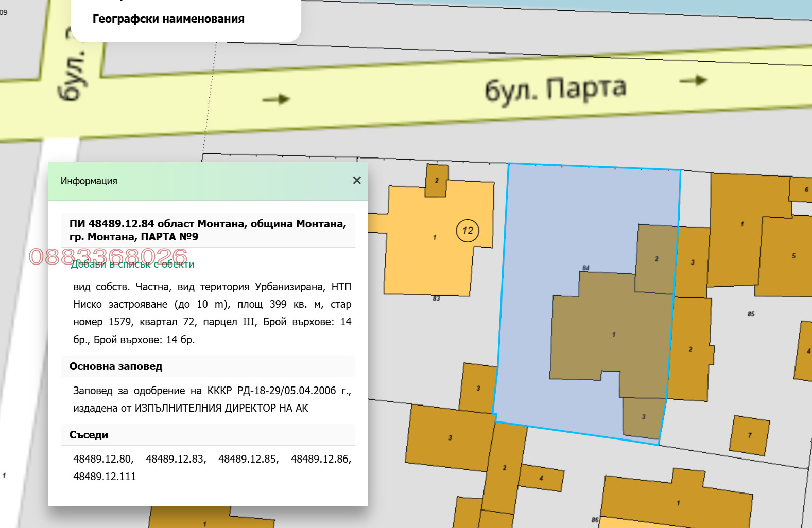The image size is (812, 528).
Task: Click the parcel title 'ПИ 48489.12.84' heading
Action: coord(208,230)
